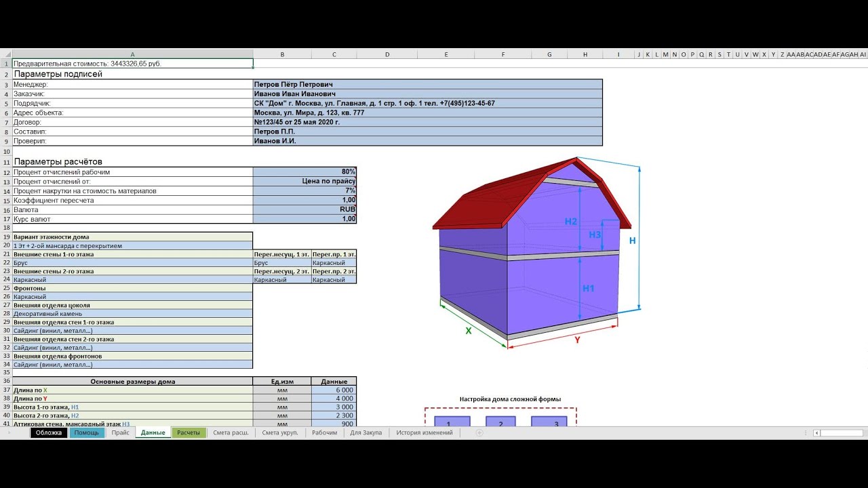Screen dimensions: 868x488
Task: Select row 18 header
Action: click(6, 228)
